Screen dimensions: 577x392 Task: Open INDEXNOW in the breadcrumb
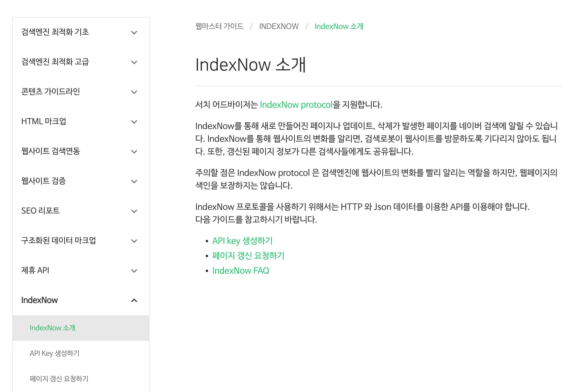[x=279, y=26]
